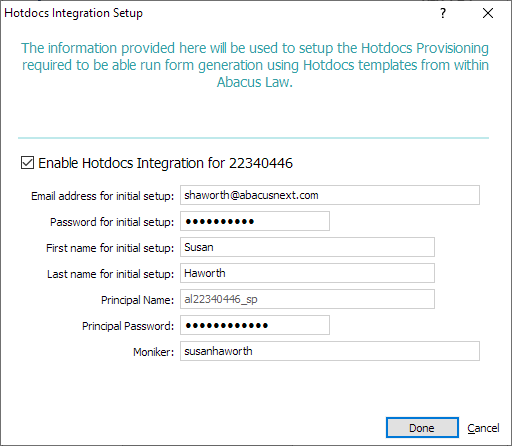This screenshot has width=512, height=446.
Task: Click the Principal Password field
Action: 255,325
